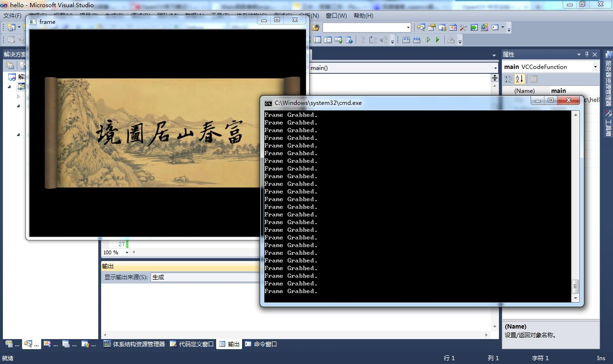
Task: Open the Toolbox hammer-and-wrench icon
Action: (x=463, y=27)
